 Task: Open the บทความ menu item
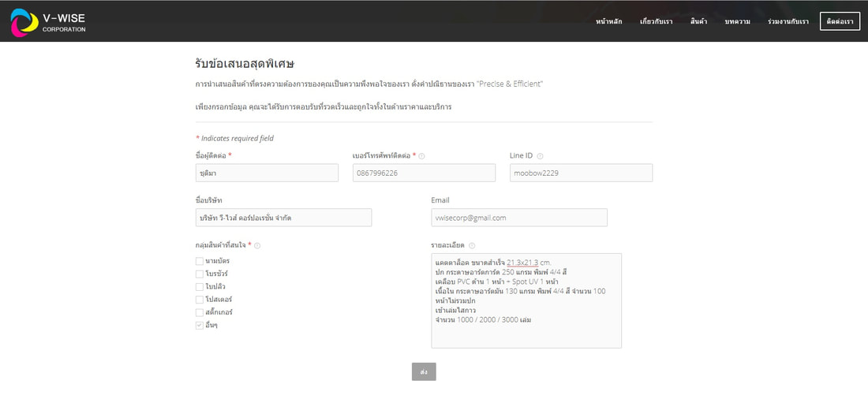737,21
